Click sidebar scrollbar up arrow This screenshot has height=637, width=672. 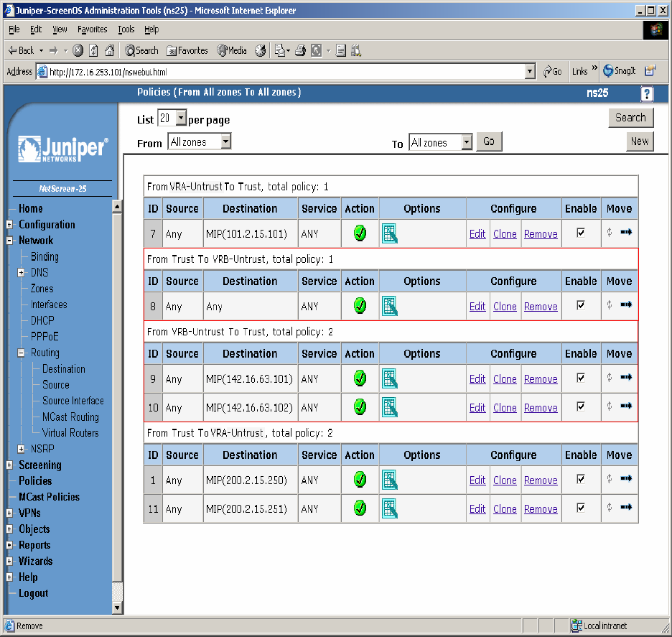click(118, 207)
